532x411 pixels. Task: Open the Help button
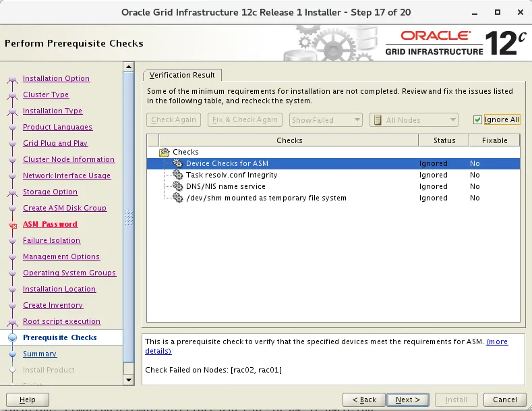28,400
